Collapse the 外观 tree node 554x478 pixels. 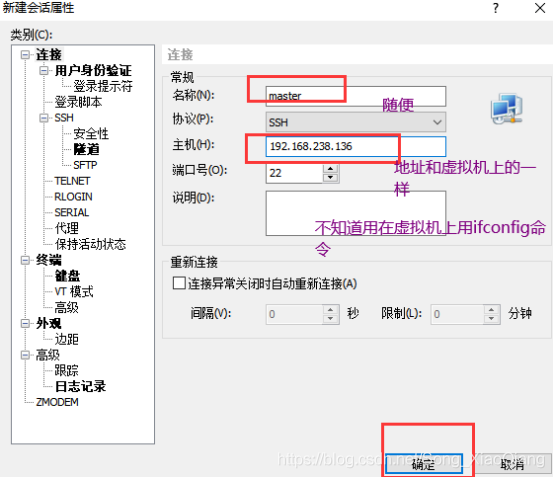[x=25, y=323]
